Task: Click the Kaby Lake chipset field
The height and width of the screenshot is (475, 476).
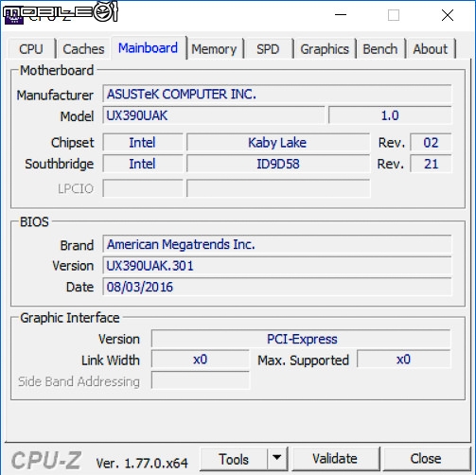Action: click(x=278, y=143)
